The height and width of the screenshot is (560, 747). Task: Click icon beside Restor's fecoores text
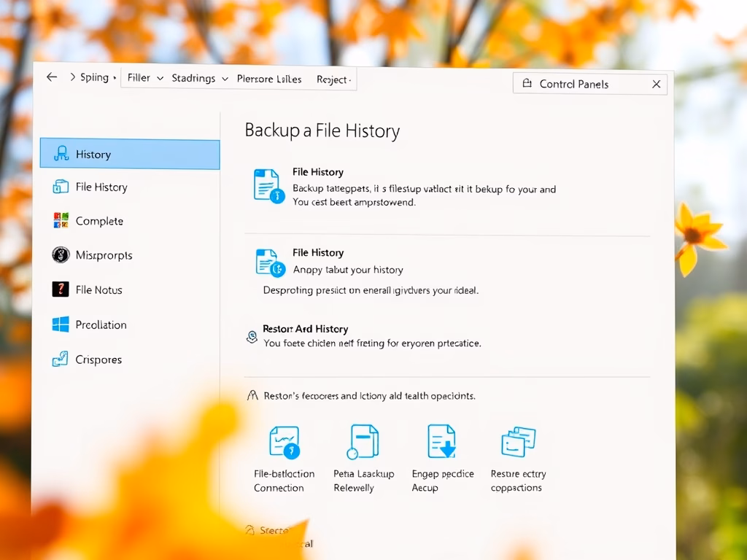coord(252,395)
